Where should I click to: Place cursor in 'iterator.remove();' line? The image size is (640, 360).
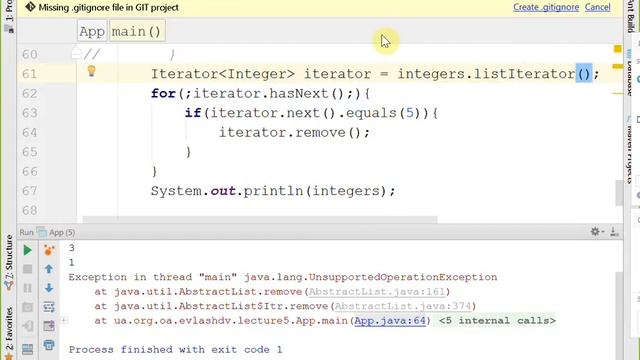294,132
